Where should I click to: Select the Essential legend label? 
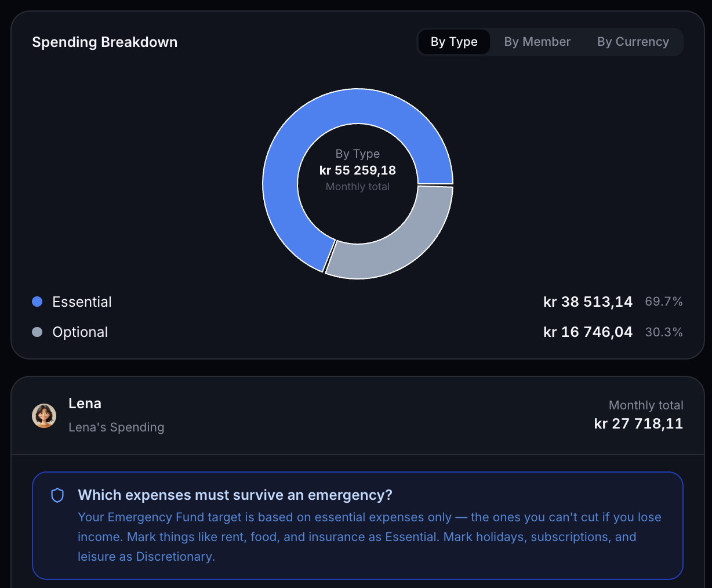tap(82, 302)
